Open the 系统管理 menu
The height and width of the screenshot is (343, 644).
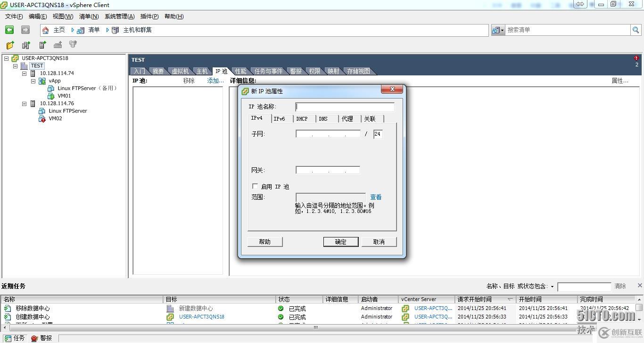[119, 16]
